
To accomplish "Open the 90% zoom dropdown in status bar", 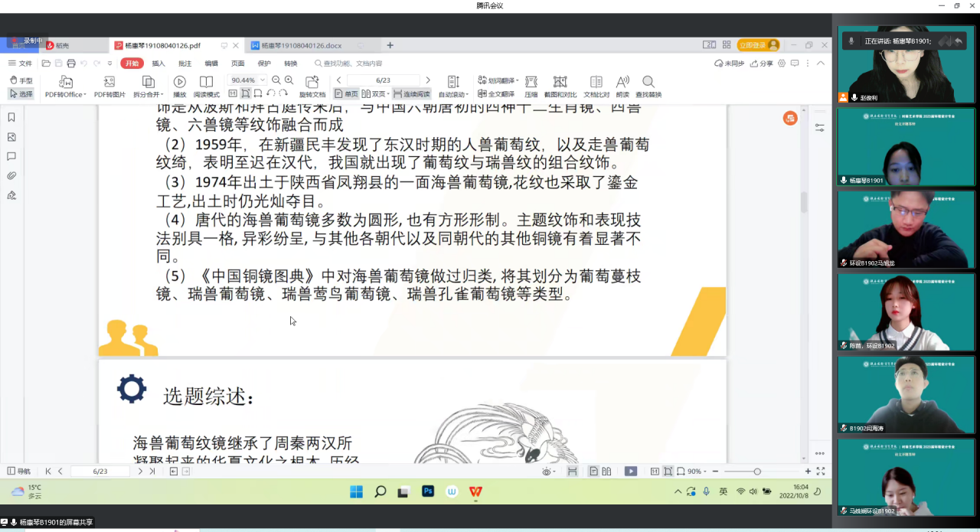I will 695,472.
